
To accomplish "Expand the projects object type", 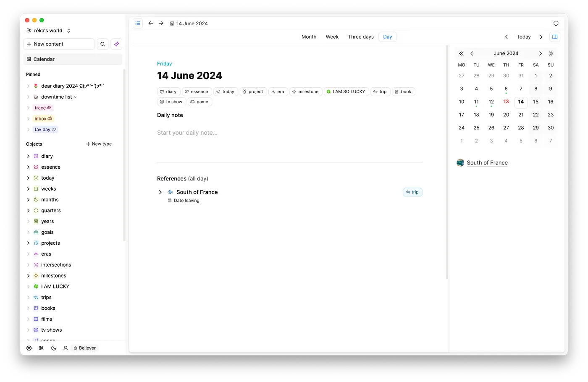I will tap(29, 243).
